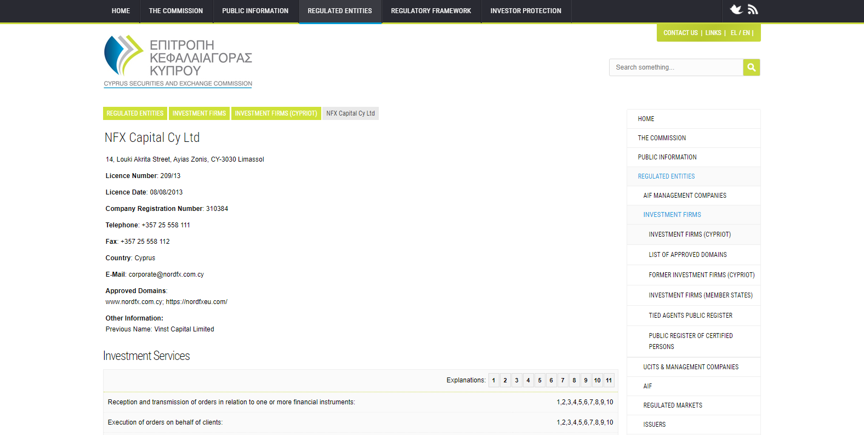Click licence number 209/13
The height and width of the screenshot is (435, 864).
pyautogui.click(x=170, y=176)
